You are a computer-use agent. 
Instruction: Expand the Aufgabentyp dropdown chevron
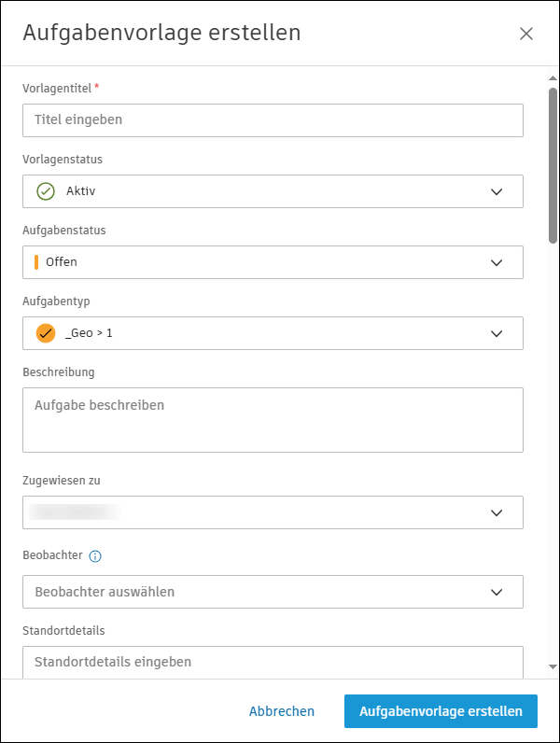click(x=497, y=333)
